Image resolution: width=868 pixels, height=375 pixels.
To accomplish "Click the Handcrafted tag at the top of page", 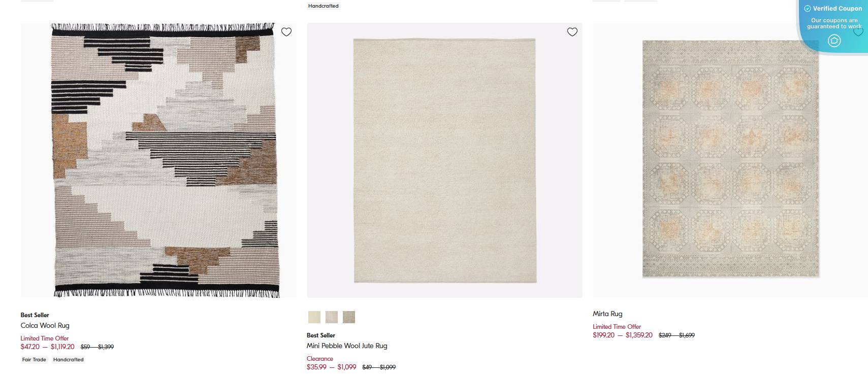I will [324, 6].
